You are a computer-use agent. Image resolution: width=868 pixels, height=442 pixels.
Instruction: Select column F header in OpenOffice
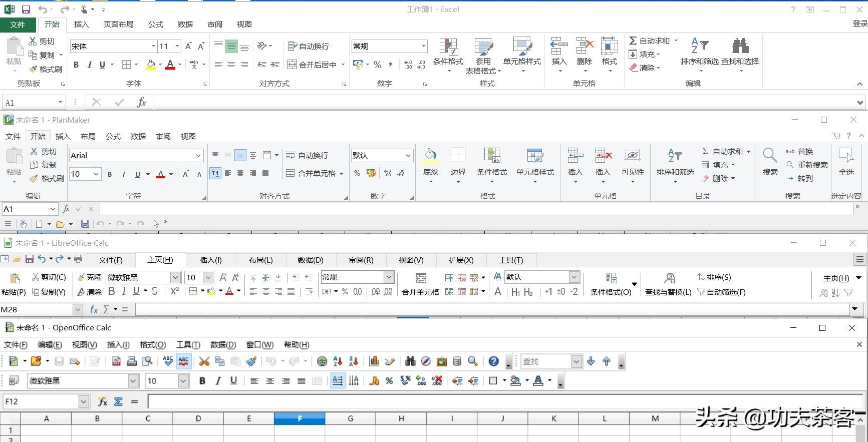pos(300,418)
